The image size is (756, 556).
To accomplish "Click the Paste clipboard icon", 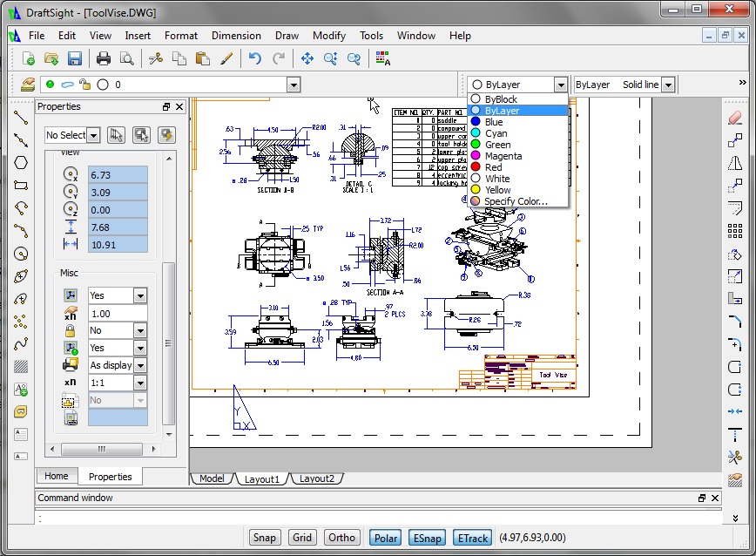I will (x=202, y=59).
